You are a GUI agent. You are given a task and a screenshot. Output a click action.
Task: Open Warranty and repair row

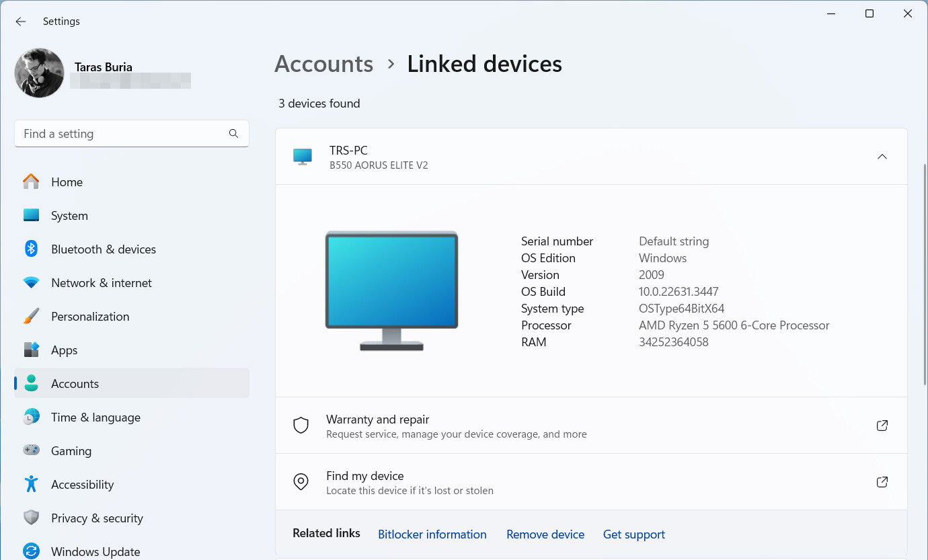coord(591,426)
